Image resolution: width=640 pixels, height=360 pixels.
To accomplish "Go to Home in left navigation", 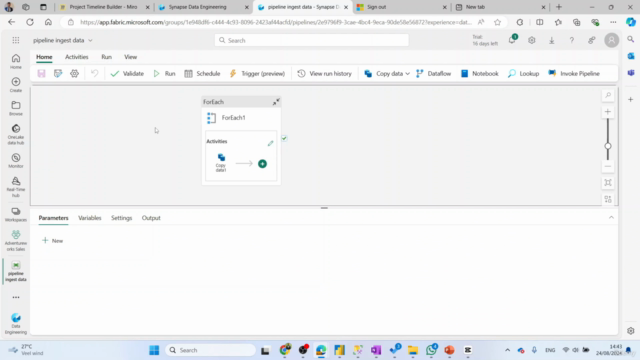I will coord(16,62).
